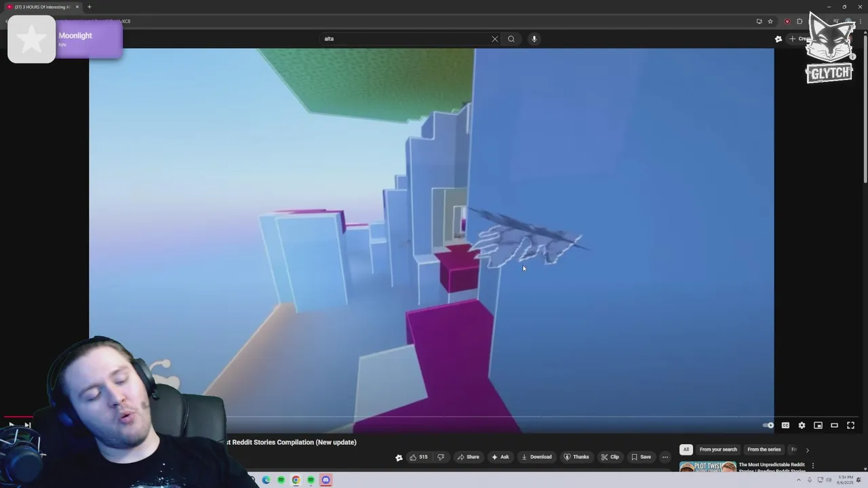Click the gear-shaped icon left of likes

click(399, 457)
